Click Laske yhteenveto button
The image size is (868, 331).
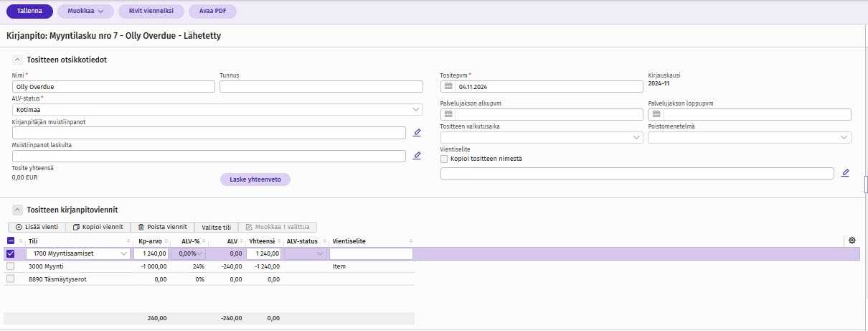coord(255,180)
